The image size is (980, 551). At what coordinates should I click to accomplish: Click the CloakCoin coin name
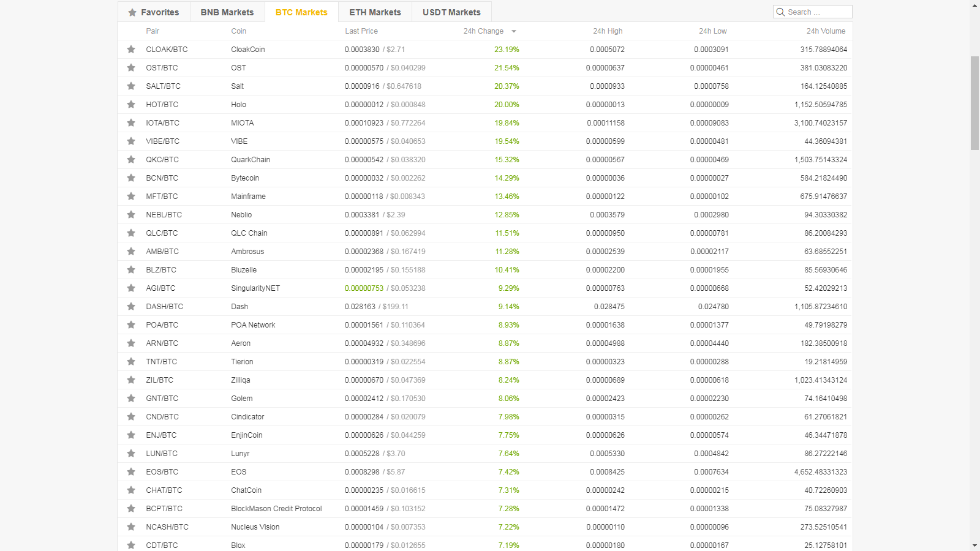click(248, 50)
